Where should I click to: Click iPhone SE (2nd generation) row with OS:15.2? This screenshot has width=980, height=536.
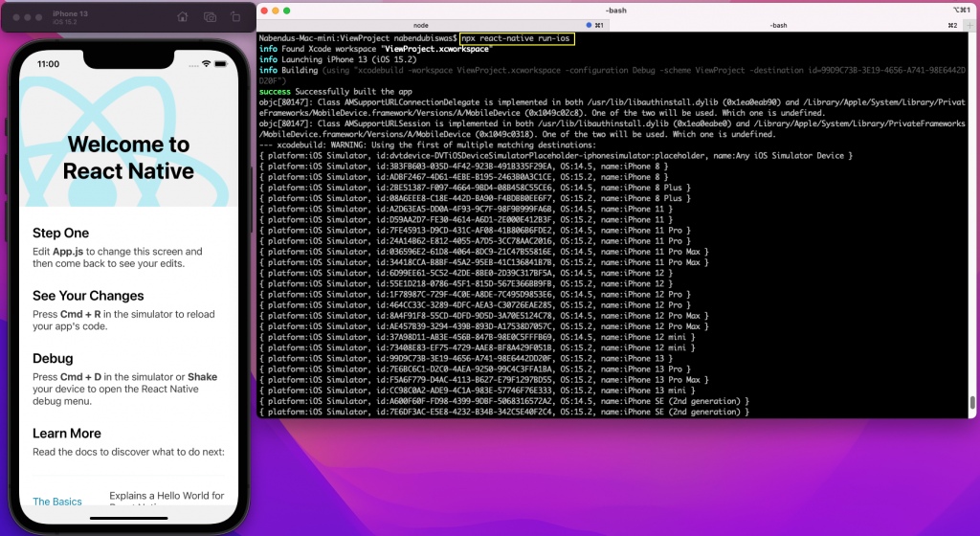(x=503, y=412)
